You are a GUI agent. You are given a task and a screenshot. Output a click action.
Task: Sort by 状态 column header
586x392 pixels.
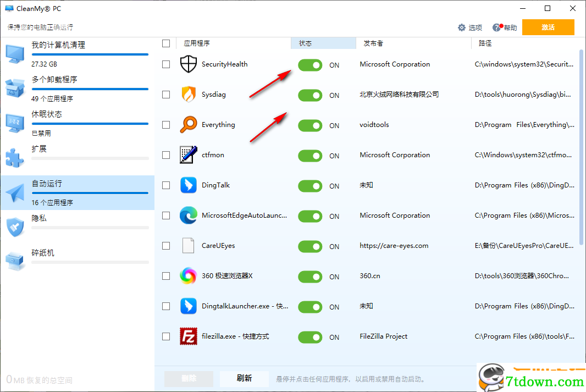(323, 43)
